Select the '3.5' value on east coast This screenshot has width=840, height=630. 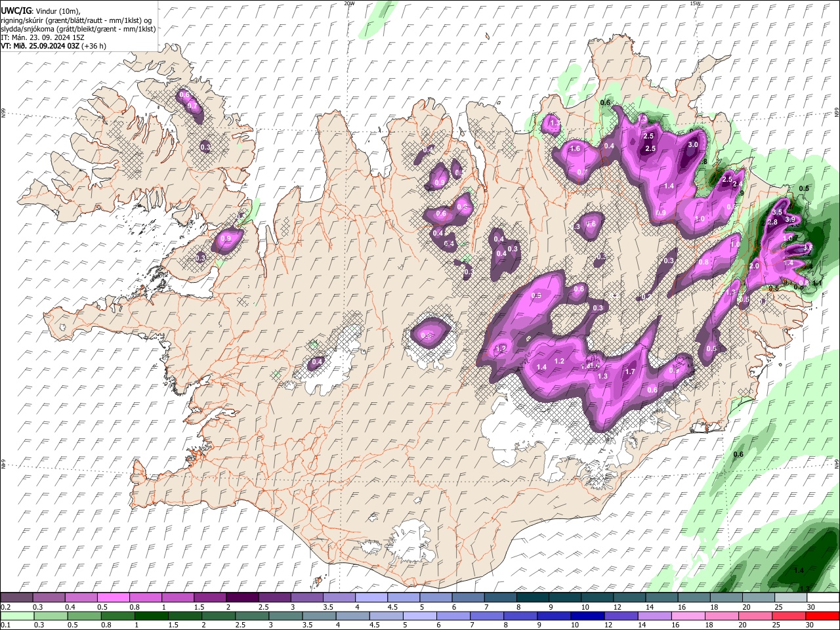click(777, 213)
